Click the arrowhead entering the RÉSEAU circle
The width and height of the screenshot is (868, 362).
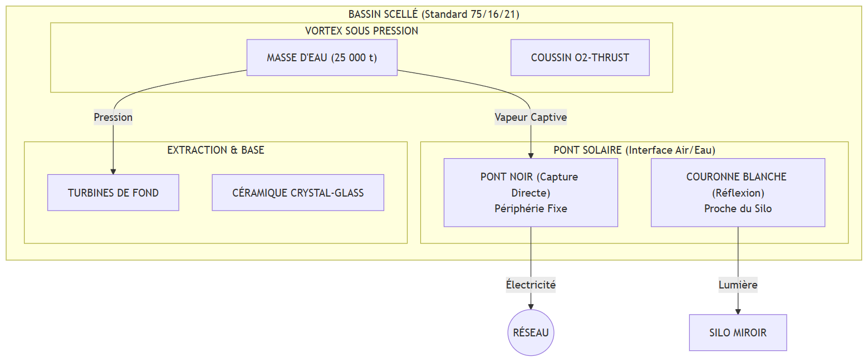click(x=531, y=306)
